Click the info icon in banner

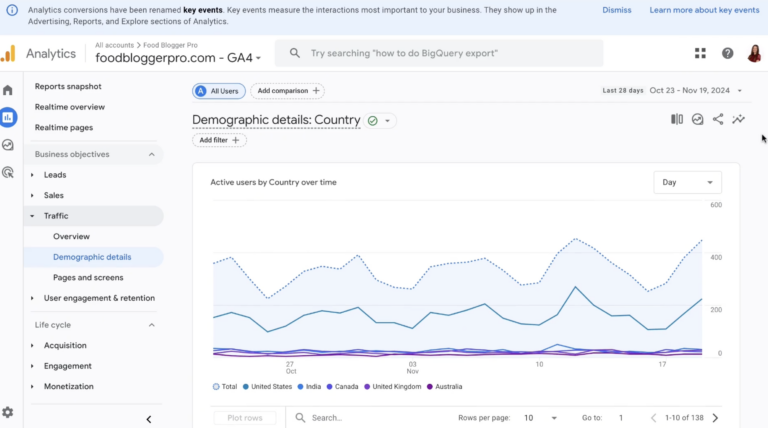[12, 10]
